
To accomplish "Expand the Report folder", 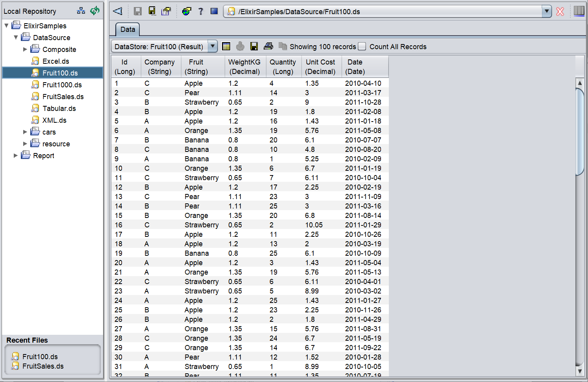I will point(16,156).
